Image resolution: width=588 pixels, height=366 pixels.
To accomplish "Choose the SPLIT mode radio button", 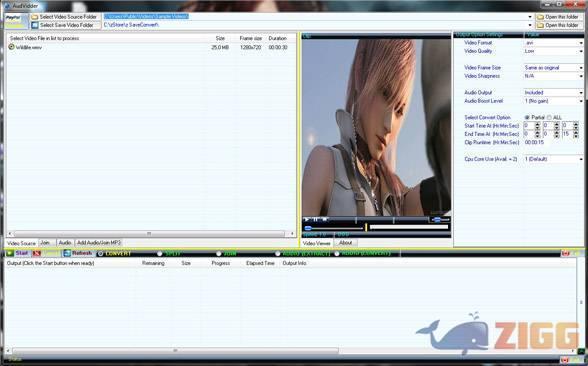I will coord(160,254).
